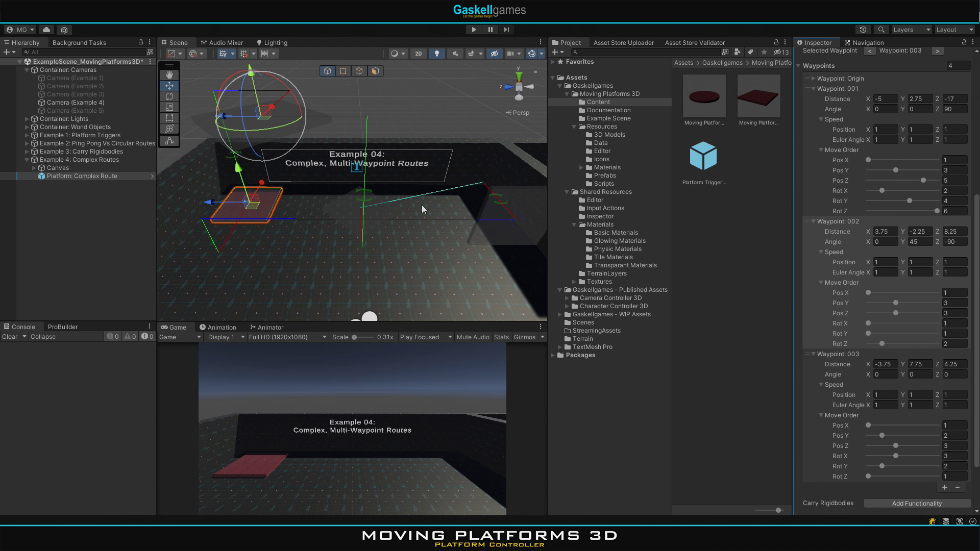Switch to the Audio Mixer tab
980x551 pixels.
[x=222, y=43]
